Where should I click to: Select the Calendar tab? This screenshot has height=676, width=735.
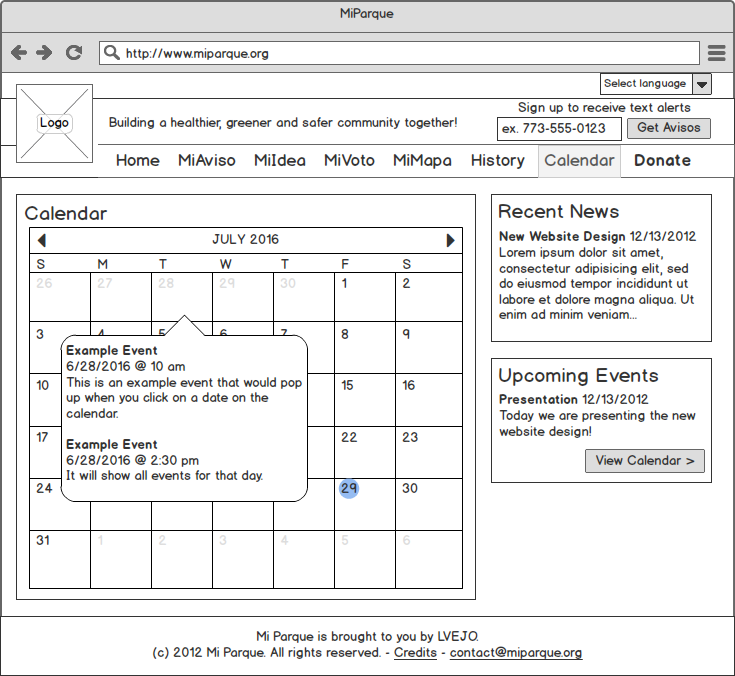pyautogui.click(x=579, y=161)
